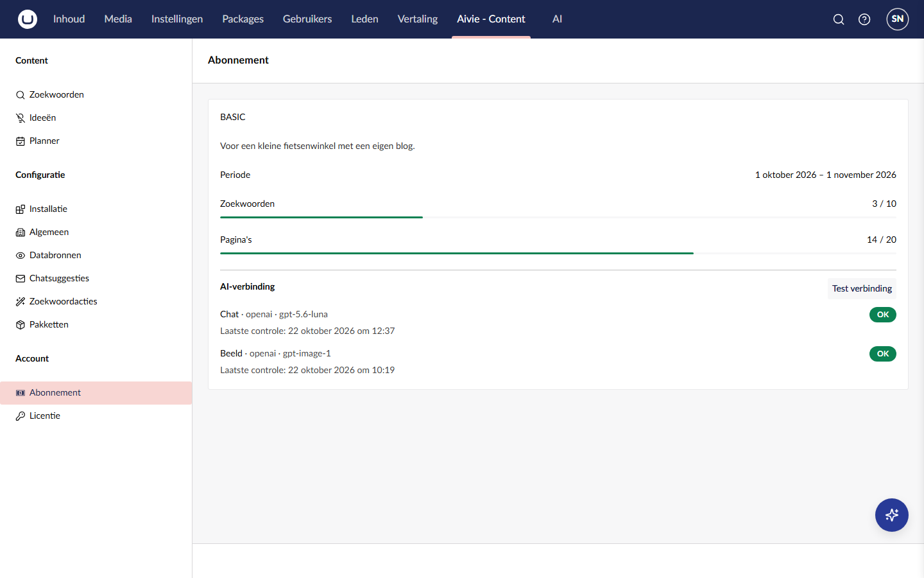
Task: Click the Zoekwoorden magnifier icon in sidebar
Action: pos(21,95)
